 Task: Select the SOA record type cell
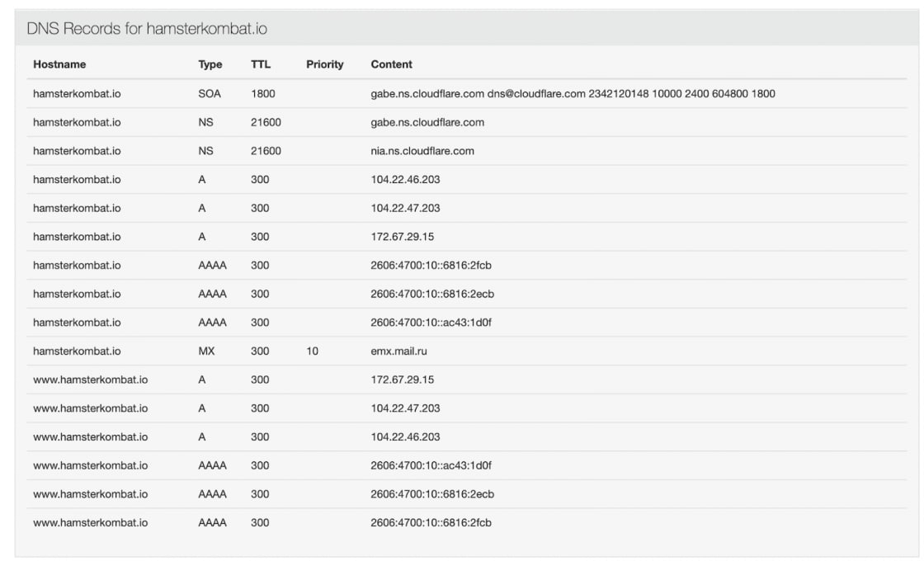[210, 93]
